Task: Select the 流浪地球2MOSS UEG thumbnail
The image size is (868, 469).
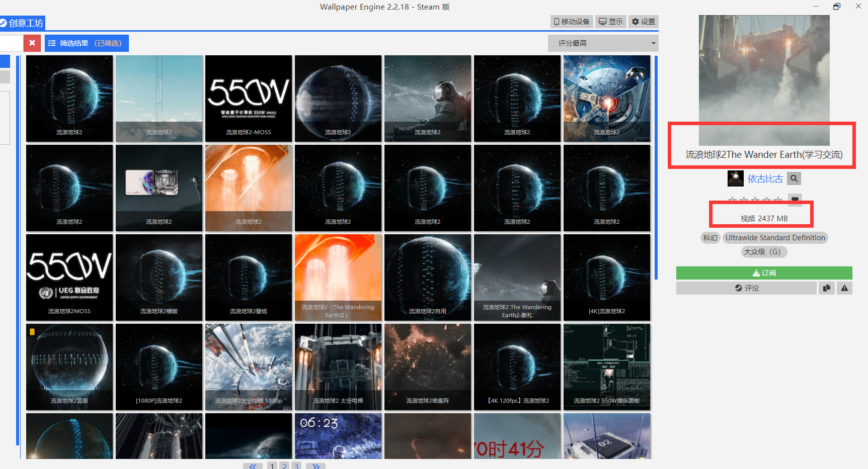Action: click(x=69, y=277)
